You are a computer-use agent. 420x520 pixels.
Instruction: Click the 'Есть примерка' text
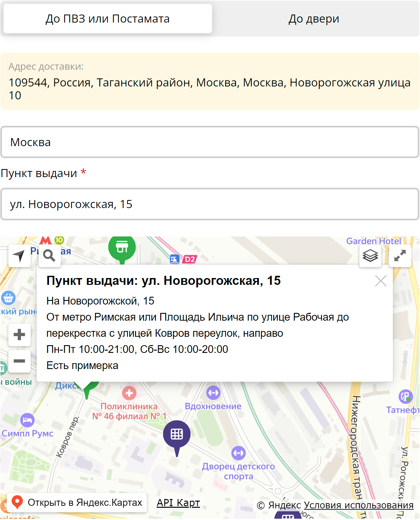click(x=83, y=365)
